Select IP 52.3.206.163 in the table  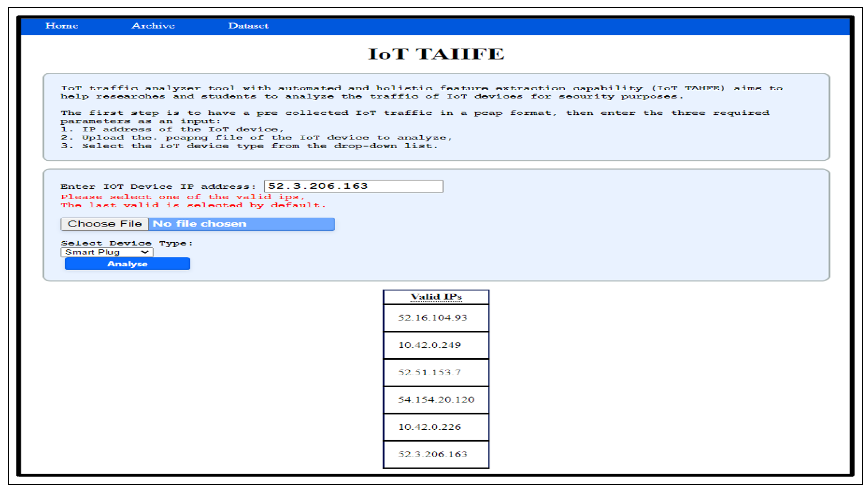click(x=433, y=454)
